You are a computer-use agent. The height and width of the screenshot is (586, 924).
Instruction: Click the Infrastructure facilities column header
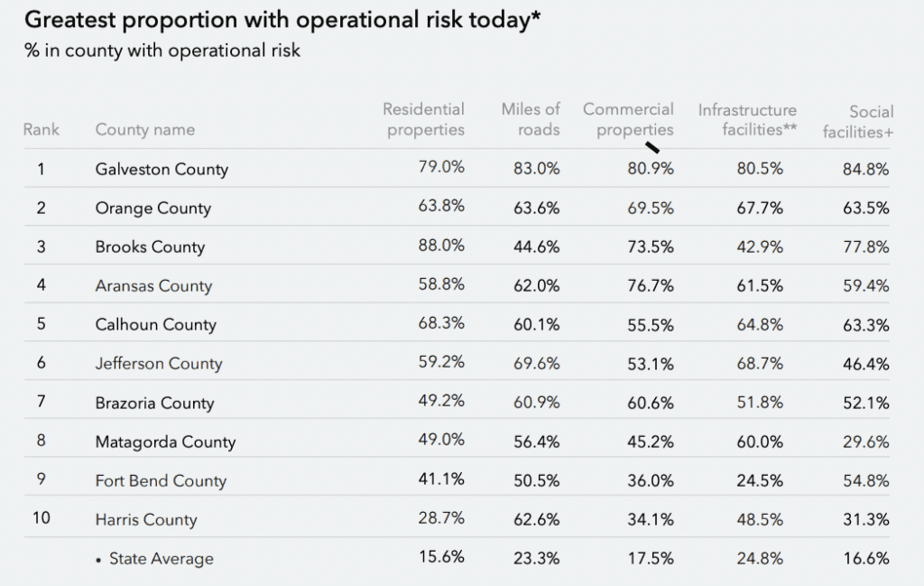point(747,119)
